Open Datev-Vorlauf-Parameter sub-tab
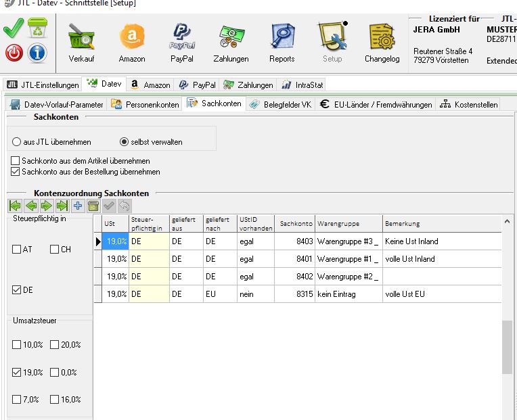Viewport: 517px width, 420px height. click(56, 105)
